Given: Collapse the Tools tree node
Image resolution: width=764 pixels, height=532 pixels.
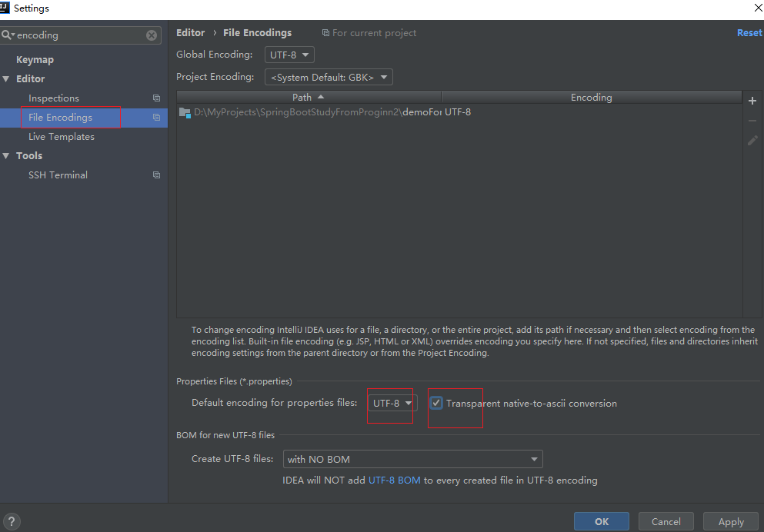Looking at the screenshot, I should 6,156.
